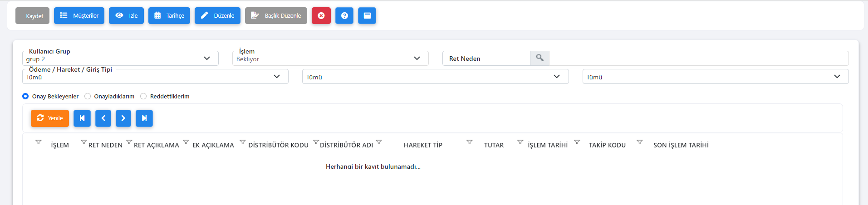This screenshot has width=868, height=205.
Task: Click the Ret Neden text input field
Action: (699, 58)
